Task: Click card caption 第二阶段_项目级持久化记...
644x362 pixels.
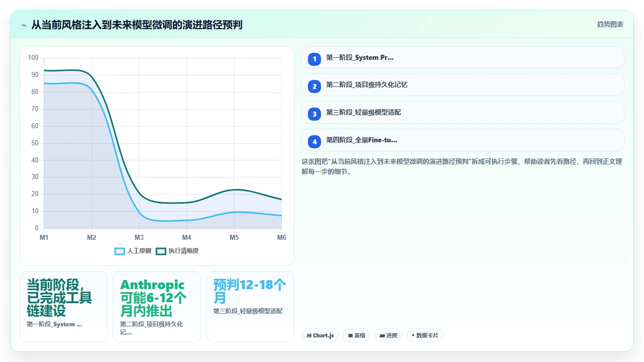Action: 151,328
